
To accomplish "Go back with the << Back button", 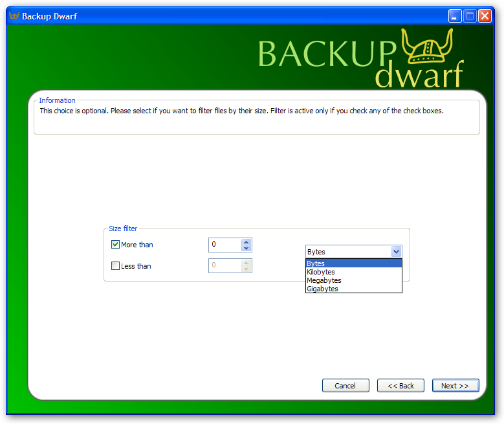I will [x=400, y=385].
